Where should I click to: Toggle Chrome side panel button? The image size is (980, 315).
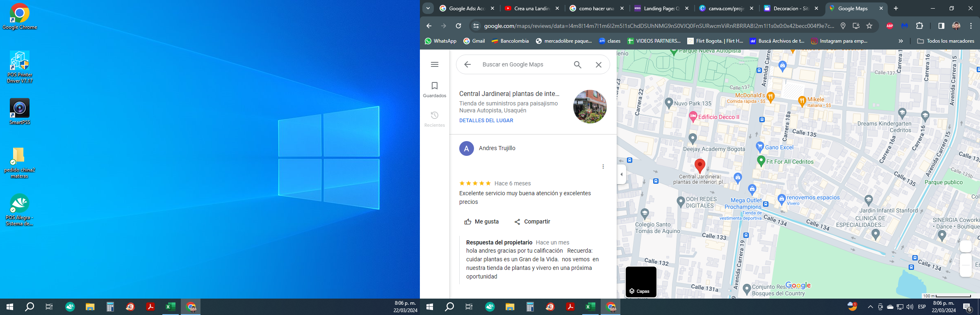(941, 26)
